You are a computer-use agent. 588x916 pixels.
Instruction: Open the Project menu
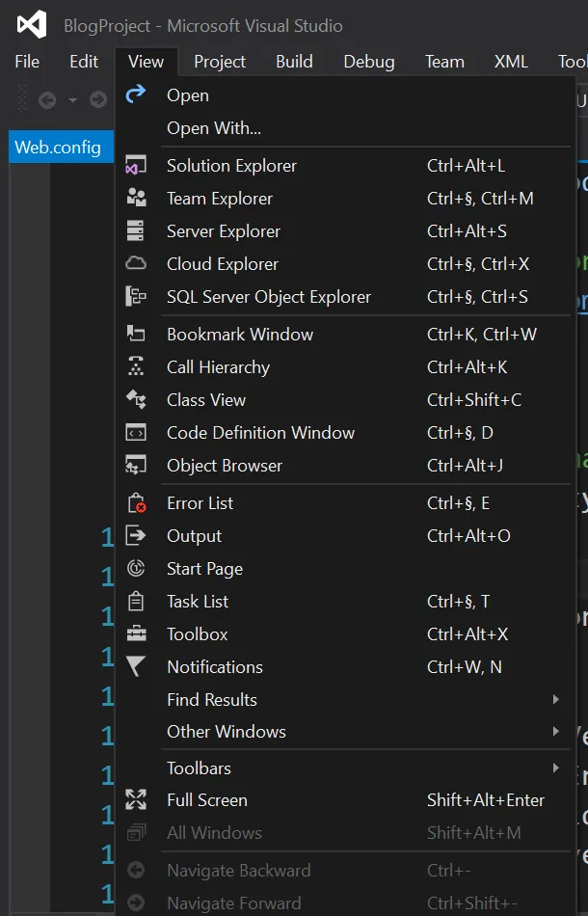(x=220, y=62)
